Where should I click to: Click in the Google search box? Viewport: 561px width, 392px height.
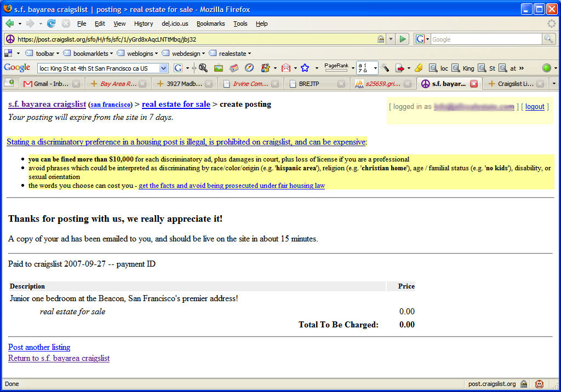tap(486, 39)
